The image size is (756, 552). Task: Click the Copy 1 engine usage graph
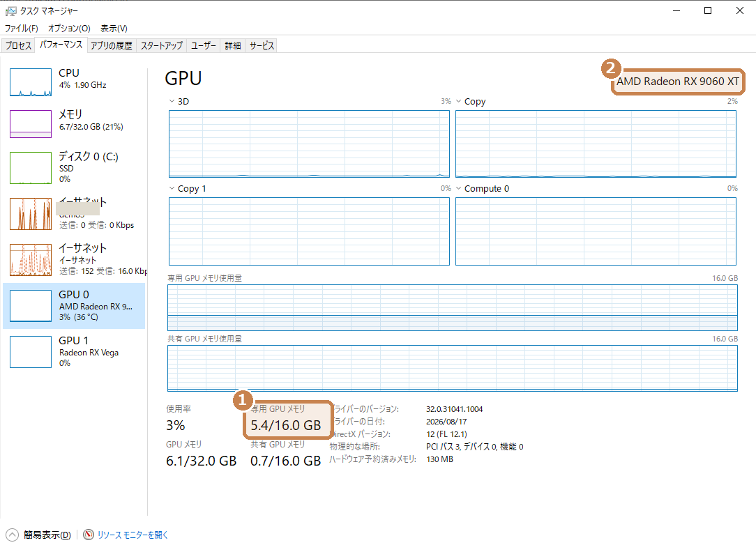[309, 231]
